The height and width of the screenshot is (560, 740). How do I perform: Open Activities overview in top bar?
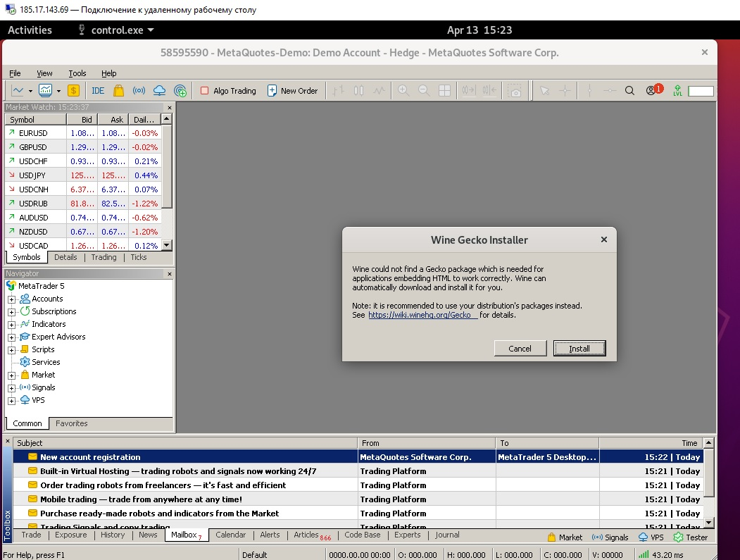[x=30, y=30]
